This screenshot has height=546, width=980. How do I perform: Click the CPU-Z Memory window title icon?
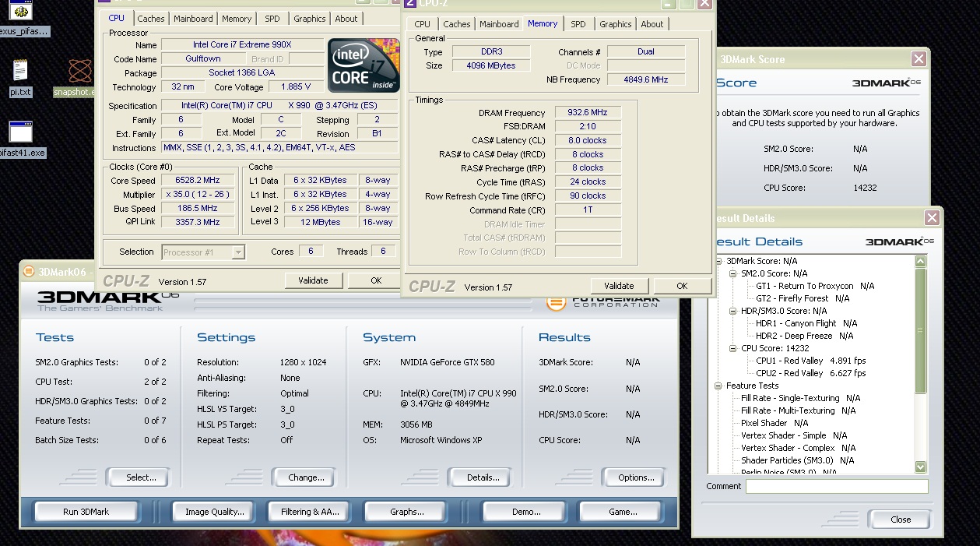tap(411, 4)
